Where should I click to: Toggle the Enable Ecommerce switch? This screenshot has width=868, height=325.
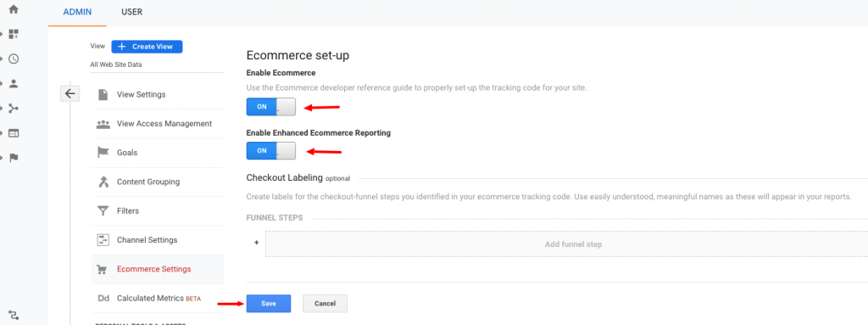270,107
